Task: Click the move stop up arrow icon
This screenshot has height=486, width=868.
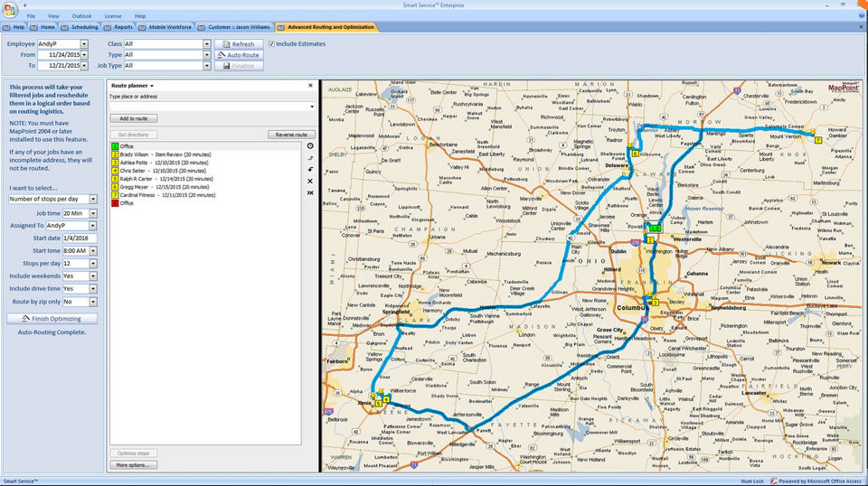Action: [x=310, y=158]
